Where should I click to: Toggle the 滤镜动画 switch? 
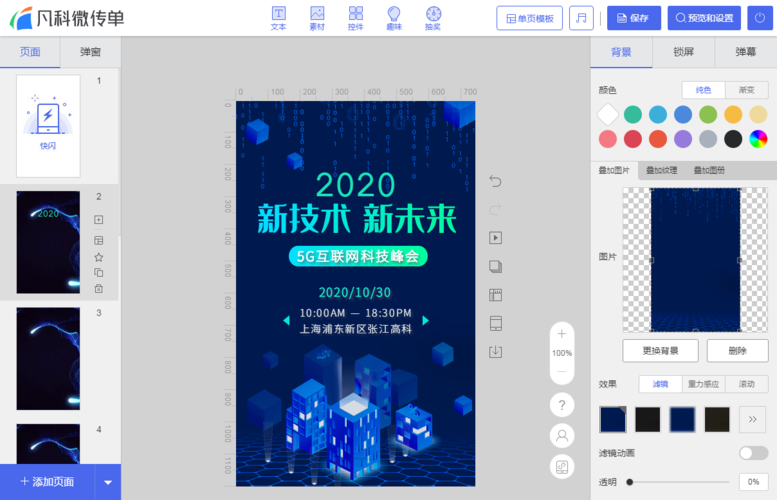[753, 453]
